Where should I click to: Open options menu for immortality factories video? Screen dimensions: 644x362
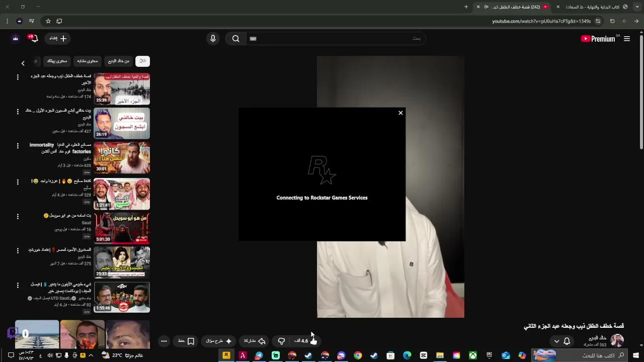point(18,146)
